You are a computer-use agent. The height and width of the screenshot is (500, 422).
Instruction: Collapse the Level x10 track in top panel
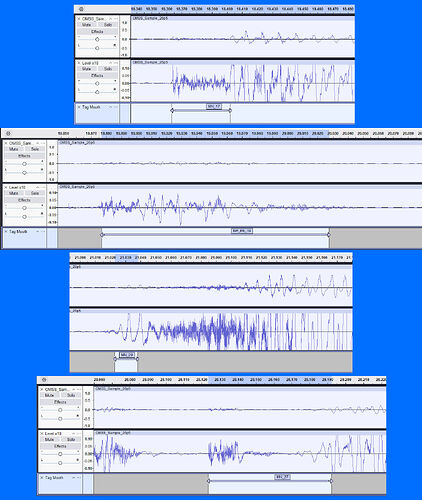110,63
